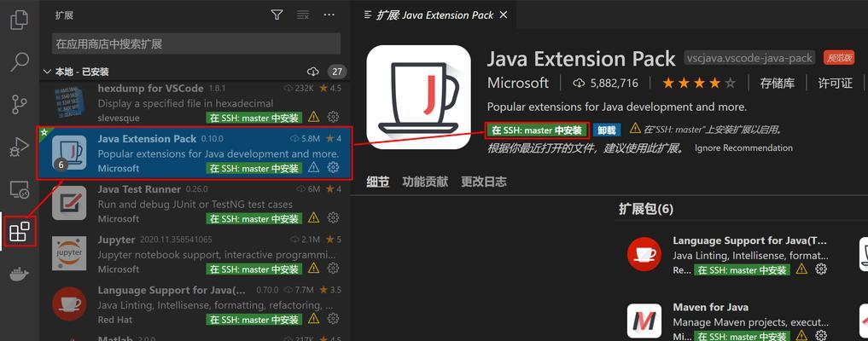Switch to the 细节 tab
This screenshot has height=341, width=868.
click(377, 182)
